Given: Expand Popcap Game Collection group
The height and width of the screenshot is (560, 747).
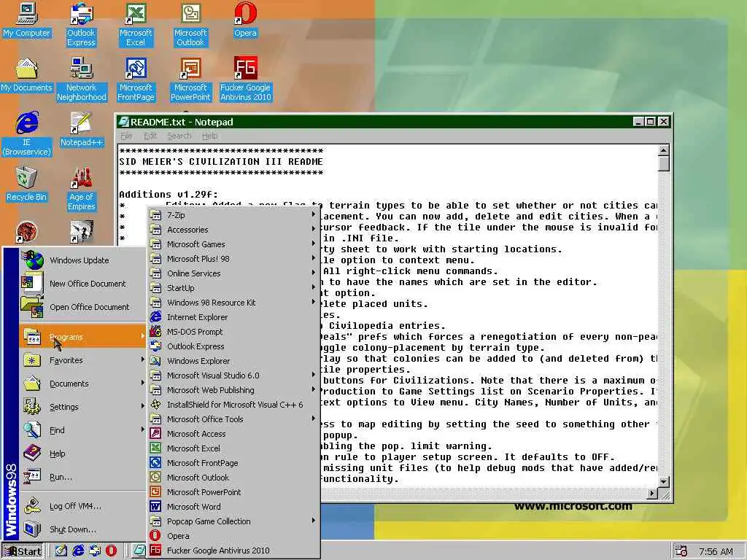Looking at the screenshot, I should [x=233, y=521].
